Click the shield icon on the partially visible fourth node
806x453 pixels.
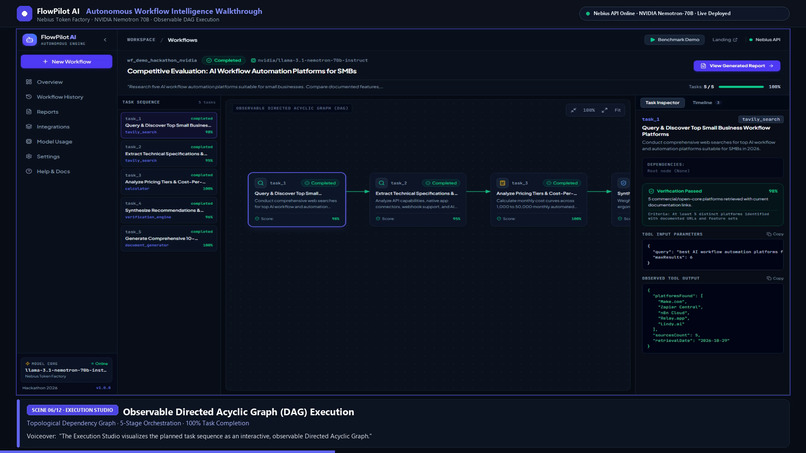tap(623, 183)
